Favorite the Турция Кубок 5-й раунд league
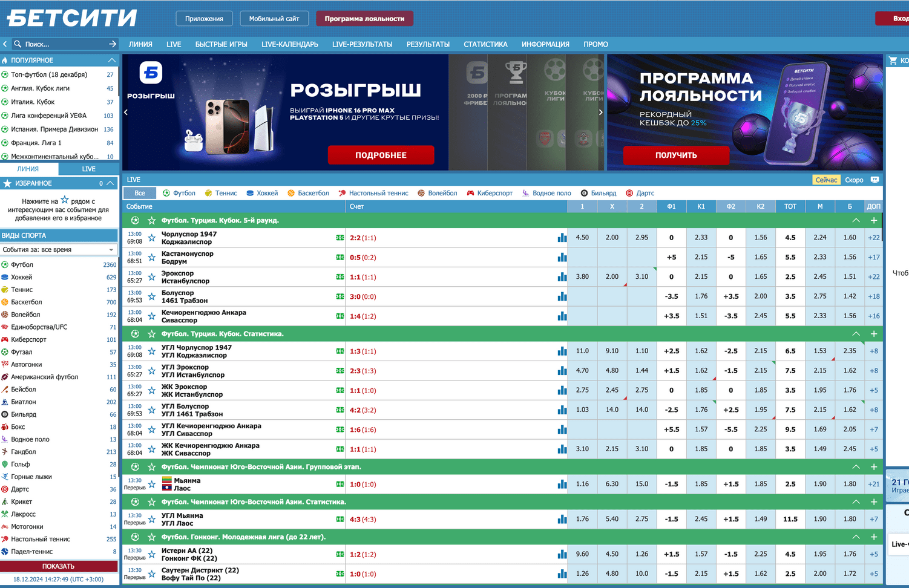909x588 pixels. [152, 220]
